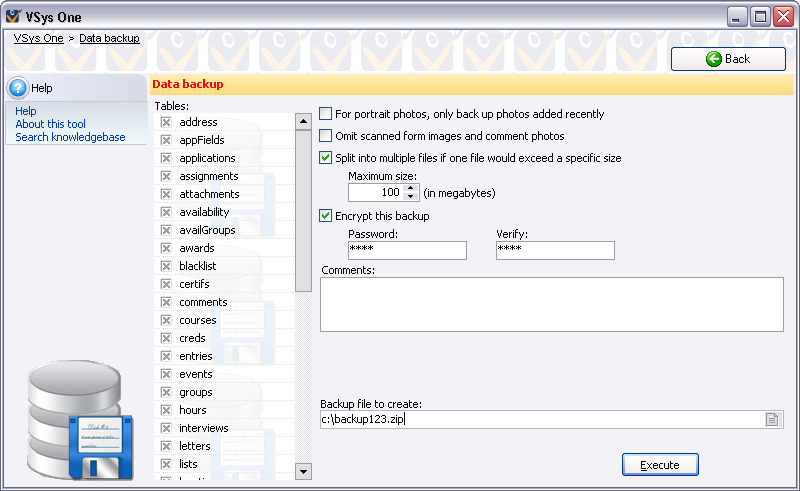Toggle the interviews table checkbox
The width and height of the screenshot is (800, 491).
click(166, 428)
